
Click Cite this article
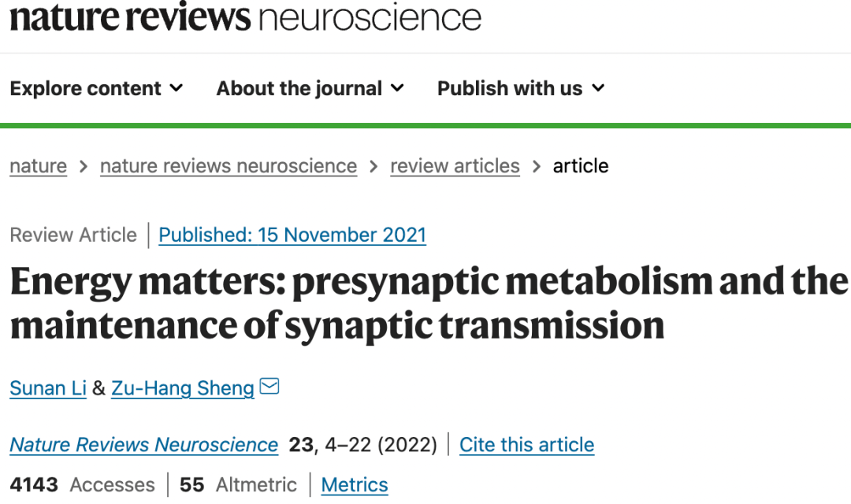pyautogui.click(x=526, y=445)
